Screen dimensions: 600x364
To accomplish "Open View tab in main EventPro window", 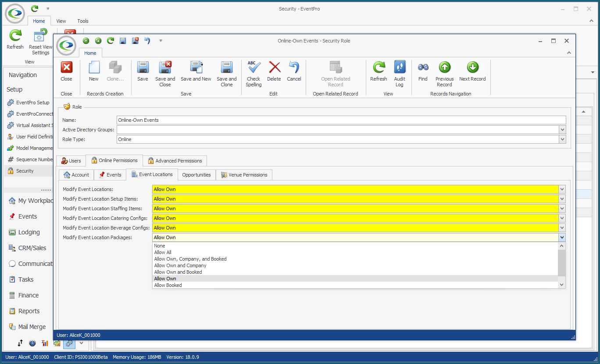I will pos(61,21).
